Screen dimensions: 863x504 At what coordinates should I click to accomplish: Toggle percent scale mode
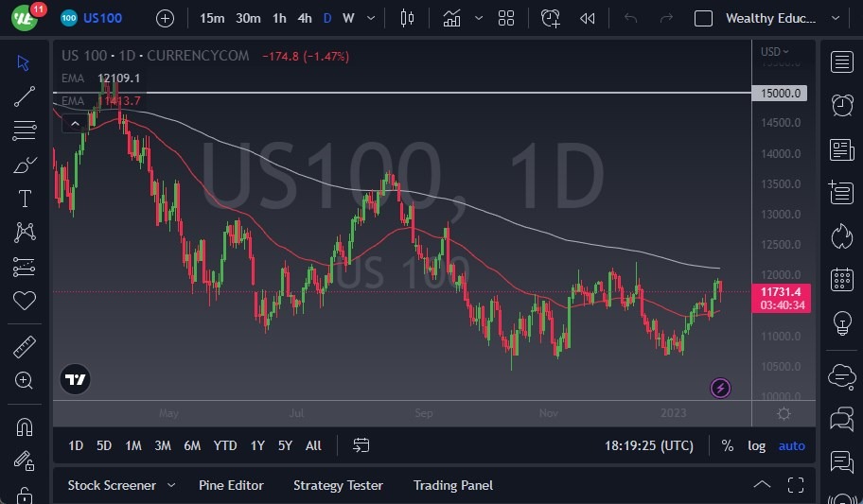coord(727,445)
